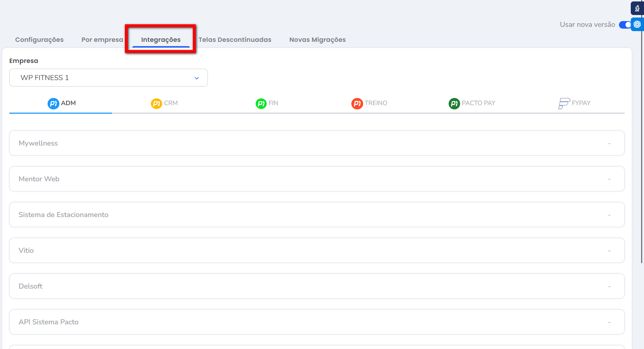Click the dark green PACTO PAY icon
644x349 pixels.
click(x=454, y=104)
